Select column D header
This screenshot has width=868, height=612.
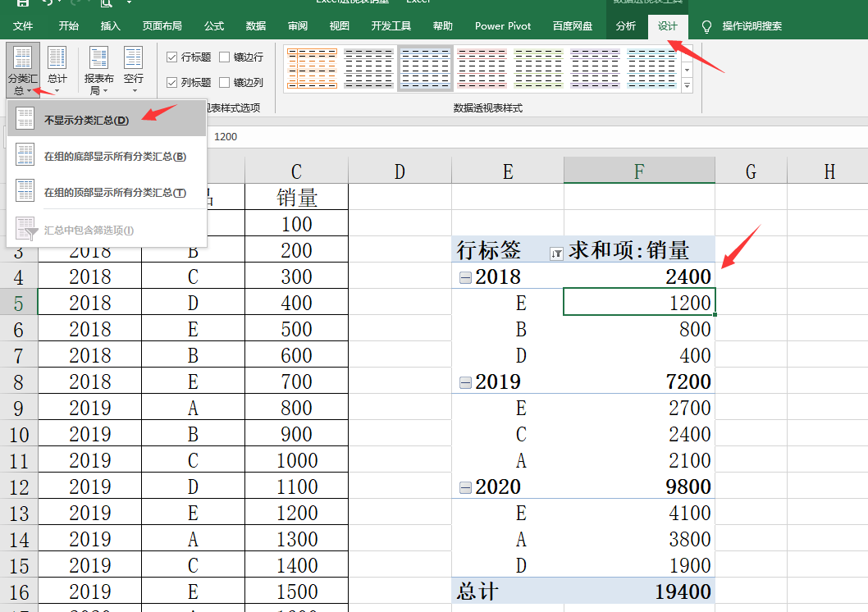coord(400,171)
